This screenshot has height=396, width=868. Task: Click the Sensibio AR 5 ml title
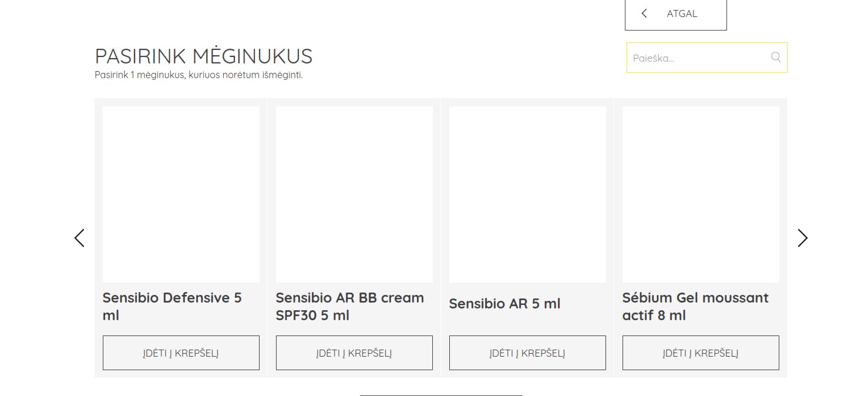tap(505, 304)
